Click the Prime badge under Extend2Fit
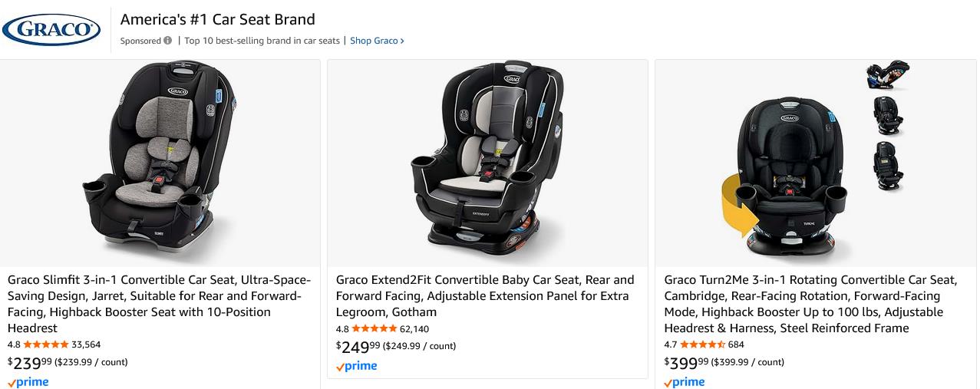Screen dimensions: 980x389 [357, 366]
